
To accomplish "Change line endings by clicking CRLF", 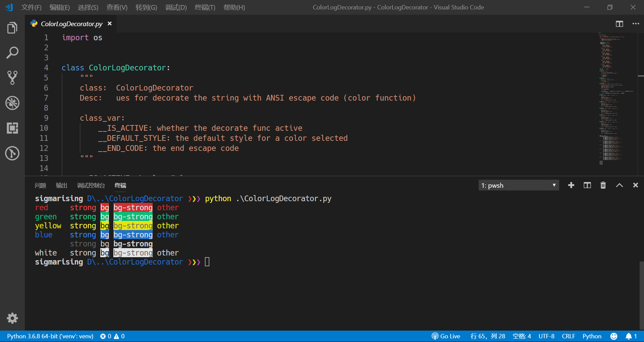I will pyautogui.click(x=568, y=336).
